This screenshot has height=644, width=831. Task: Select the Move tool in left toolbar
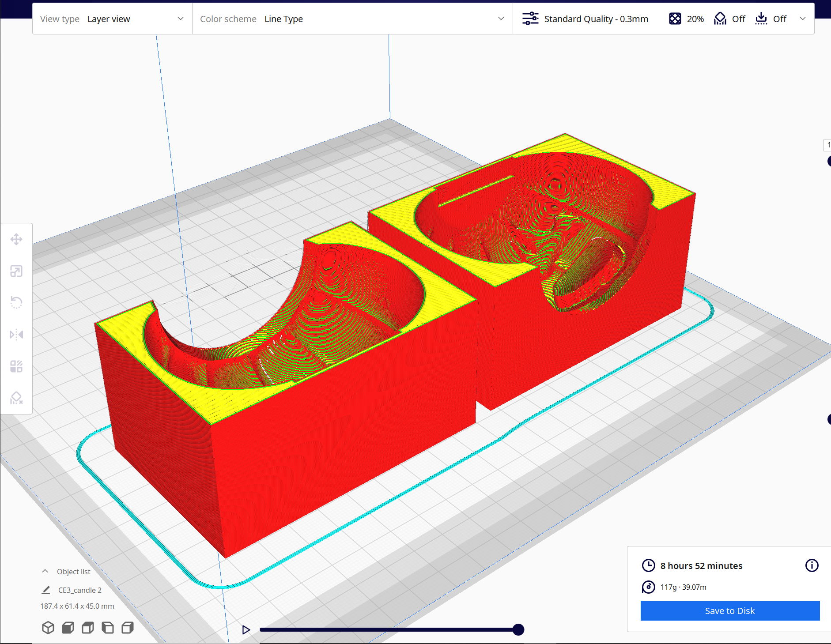point(16,239)
